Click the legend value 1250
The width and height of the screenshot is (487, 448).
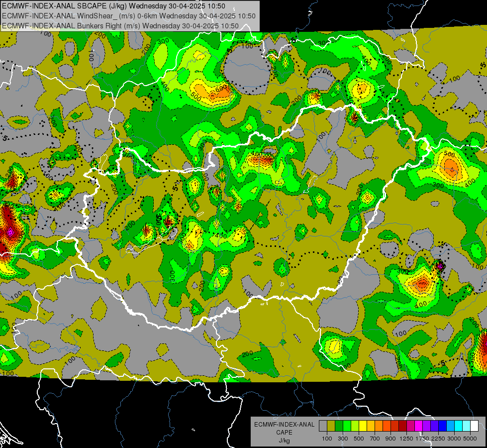[406, 439]
